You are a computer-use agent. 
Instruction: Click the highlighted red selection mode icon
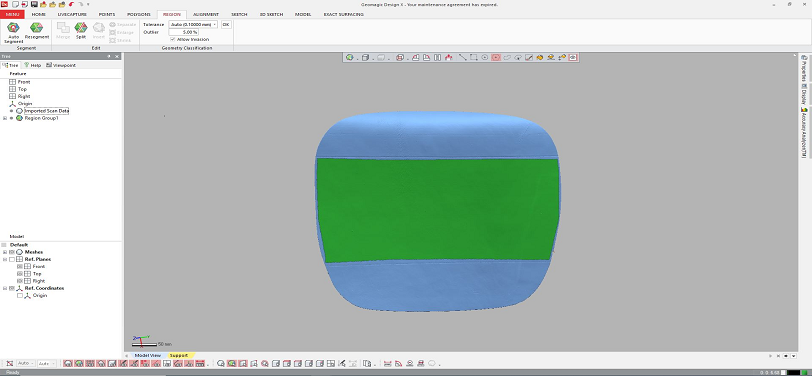point(496,57)
